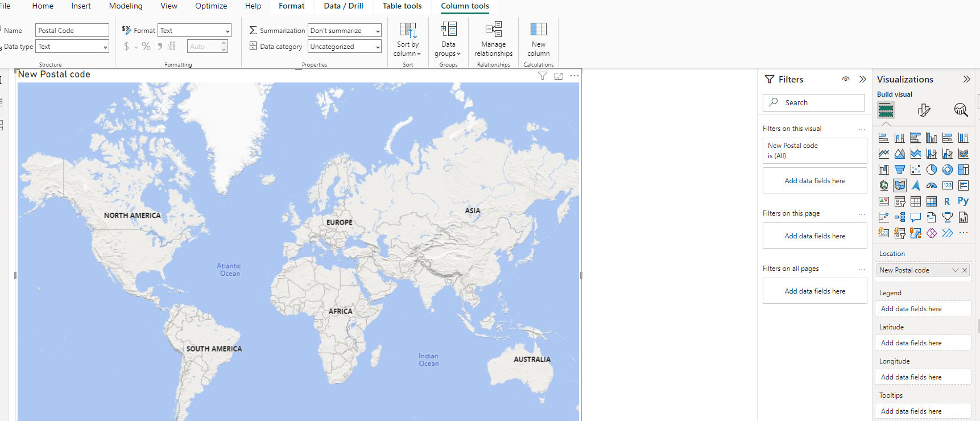The image size is (980, 421).
Task: Click the New column button
Action: pos(539,39)
